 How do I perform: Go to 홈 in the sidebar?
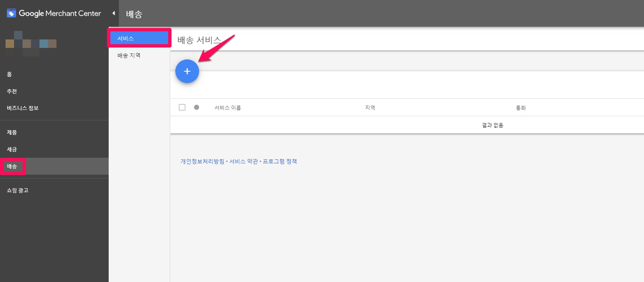(x=9, y=74)
